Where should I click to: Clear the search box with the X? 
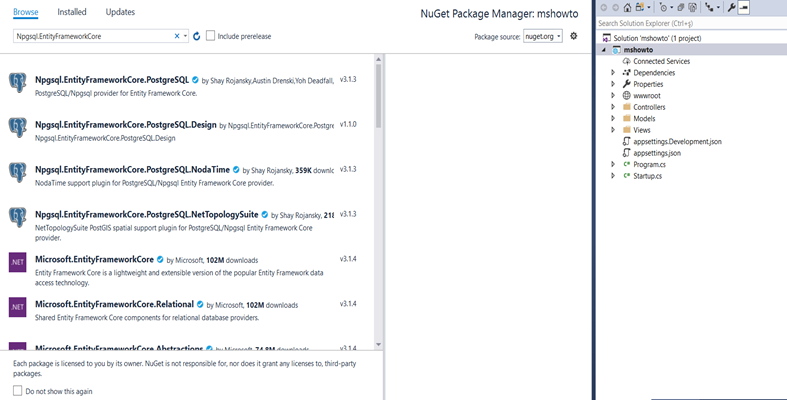click(177, 36)
